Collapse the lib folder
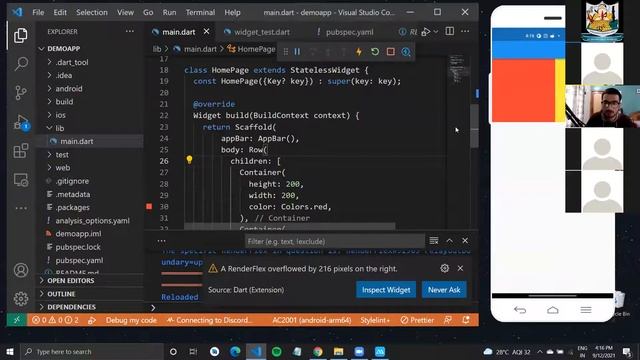 point(60,128)
